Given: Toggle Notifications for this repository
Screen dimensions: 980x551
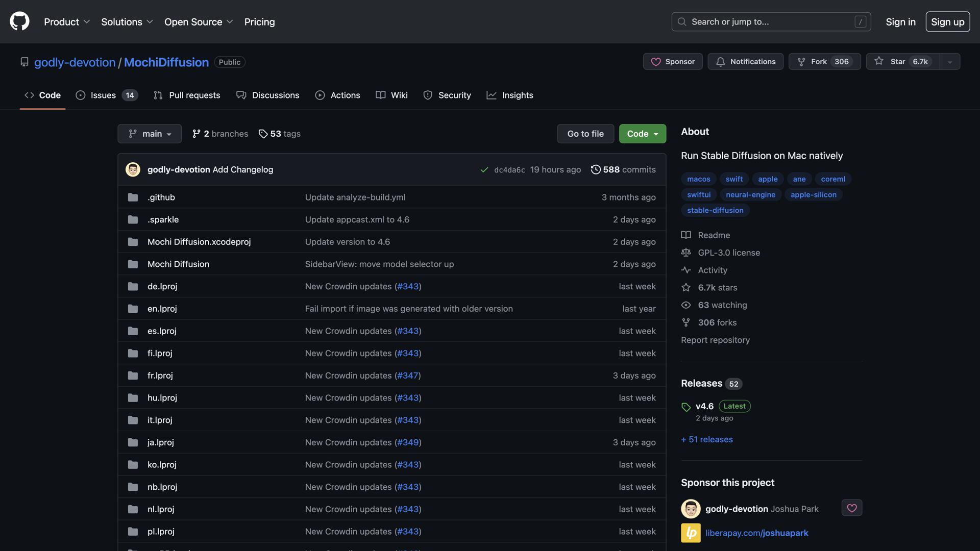Looking at the screenshot, I should point(745,61).
